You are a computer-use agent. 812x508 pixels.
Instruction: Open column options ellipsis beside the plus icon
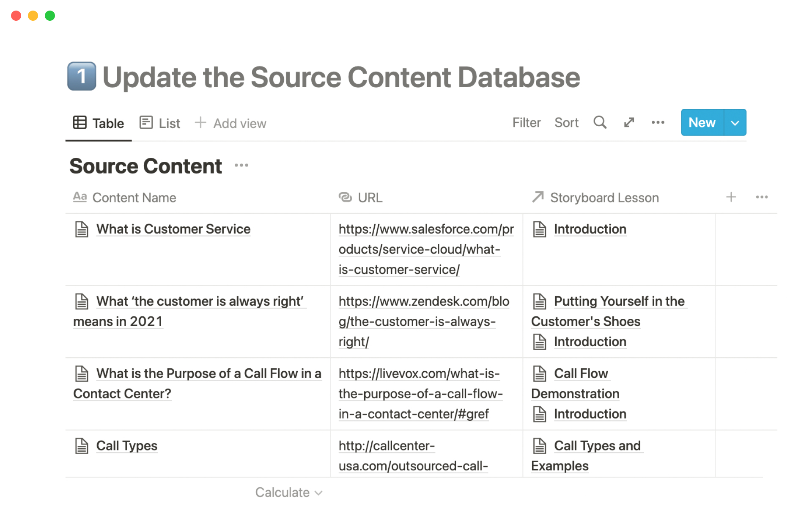[x=762, y=197]
